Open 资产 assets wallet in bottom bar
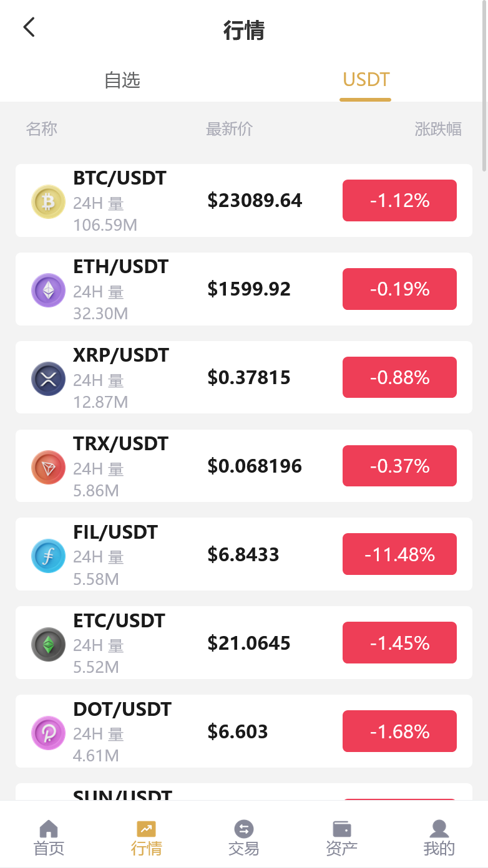The image size is (488, 868). 341,837
